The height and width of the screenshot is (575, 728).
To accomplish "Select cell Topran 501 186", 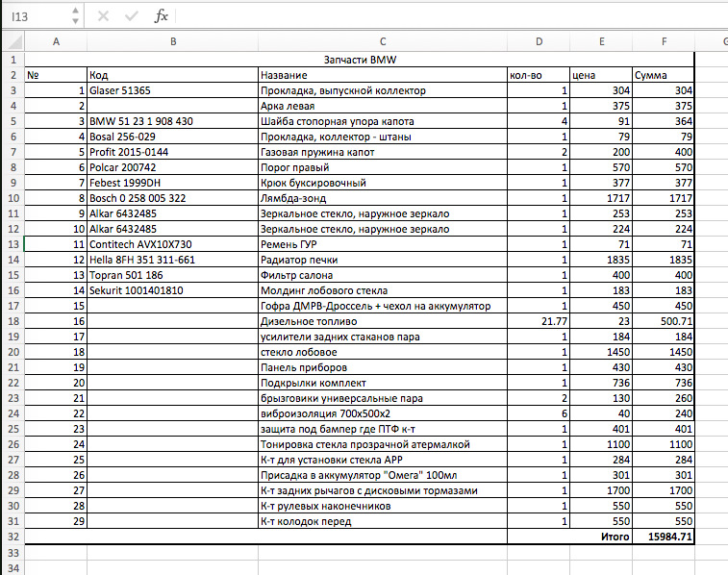I will tap(173, 275).
